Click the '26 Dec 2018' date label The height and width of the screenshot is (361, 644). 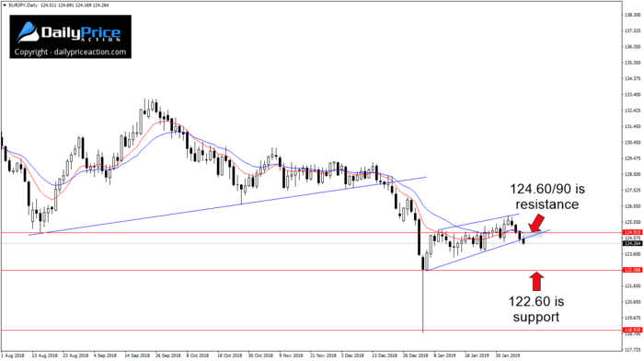click(x=415, y=355)
